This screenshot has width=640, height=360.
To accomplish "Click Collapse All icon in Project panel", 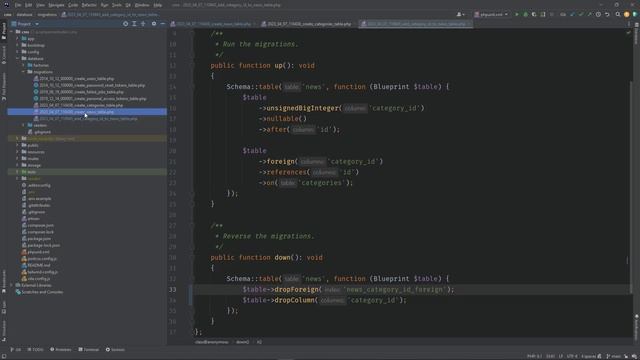I will coord(143,24).
